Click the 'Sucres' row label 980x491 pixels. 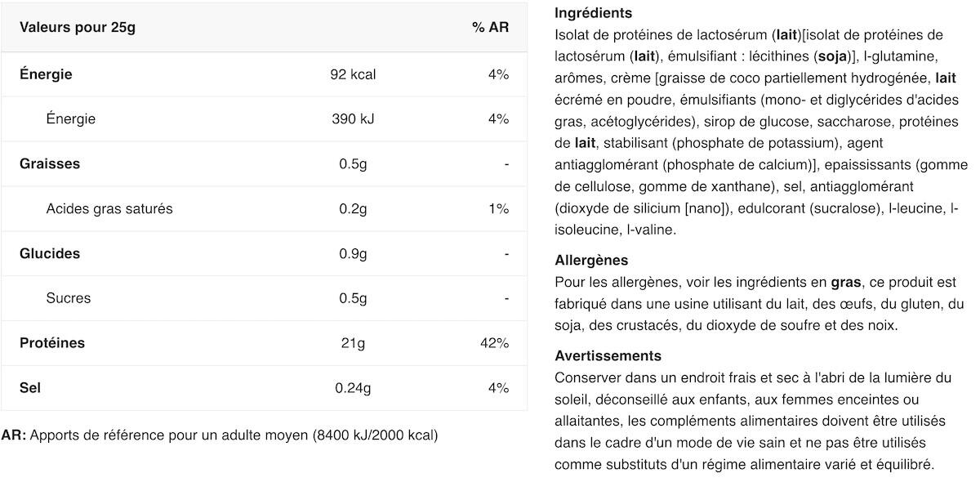click(69, 298)
